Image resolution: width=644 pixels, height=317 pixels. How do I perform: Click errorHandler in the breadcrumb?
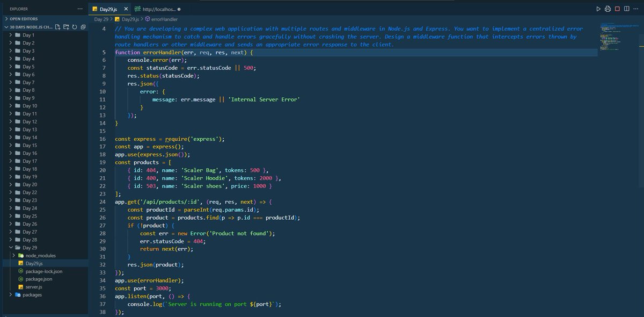[x=164, y=19]
